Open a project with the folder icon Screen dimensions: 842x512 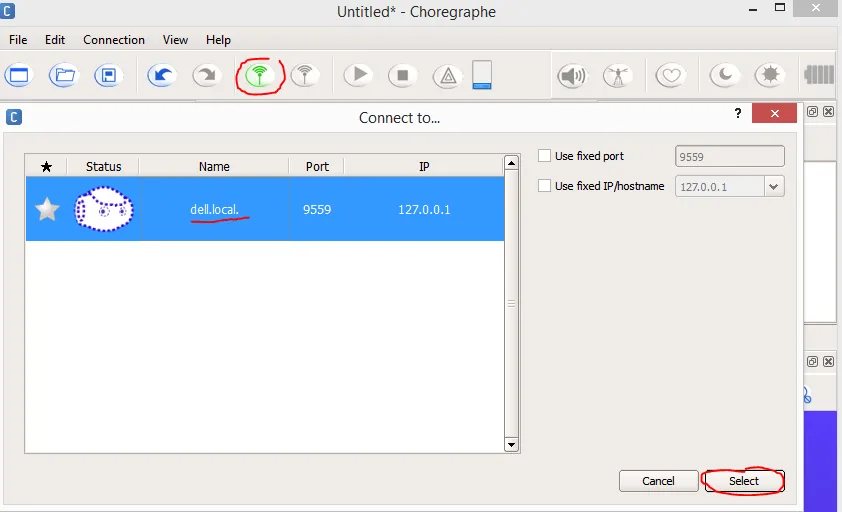tap(64, 75)
